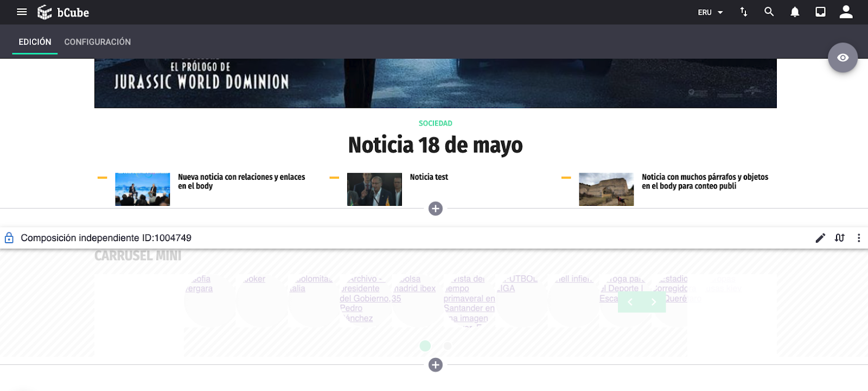Viewport: 868px width, 391px height.
Task: Open Noticia test headline
Action: point(429,177)
